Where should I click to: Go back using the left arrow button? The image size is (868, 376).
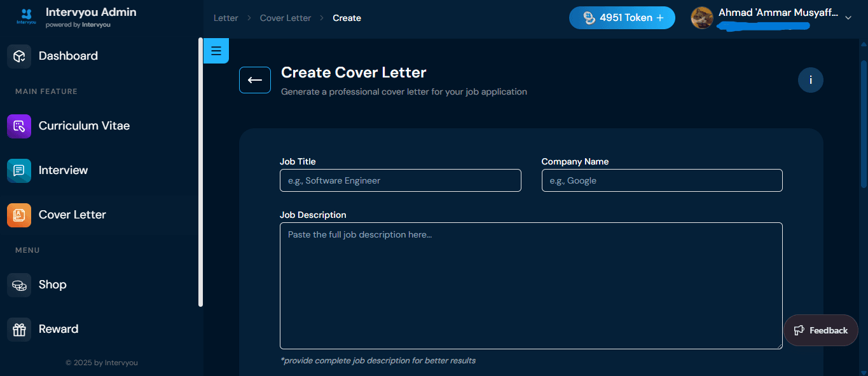[x=255, y=80]
